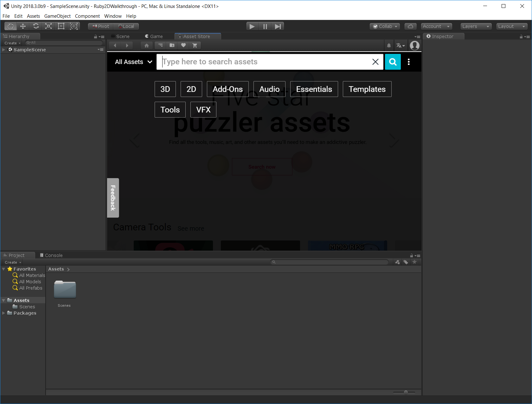Viewport: 532px width, 404px height.
Task: Switch to the Console tab
Action: [51, 255]
